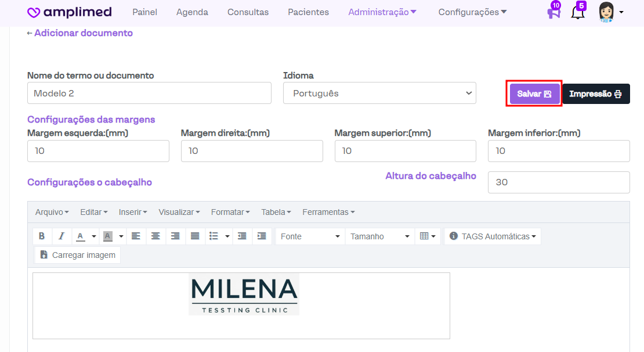
Task: Click the Altura do cabeçalho field
Action: (558, 182)
